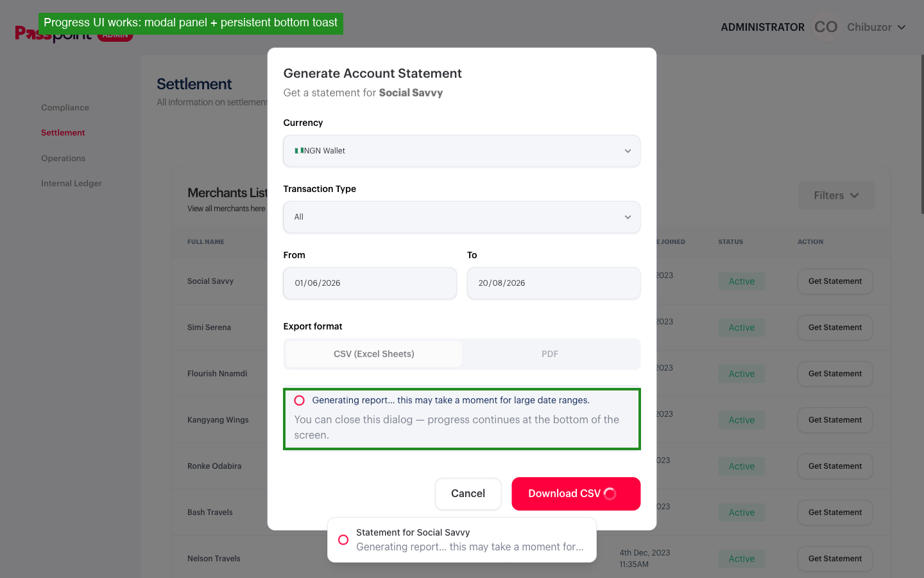Click the Active status for Kangyang Wings
Image resolution: width=924 pixels, height=578 pixels.
pyautogui.click(x=742, y=420)
